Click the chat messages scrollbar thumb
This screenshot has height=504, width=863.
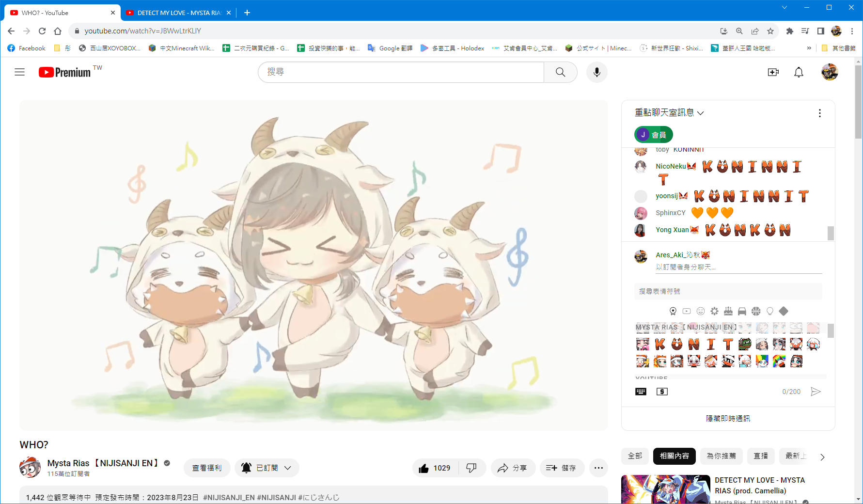click(831, 233)
